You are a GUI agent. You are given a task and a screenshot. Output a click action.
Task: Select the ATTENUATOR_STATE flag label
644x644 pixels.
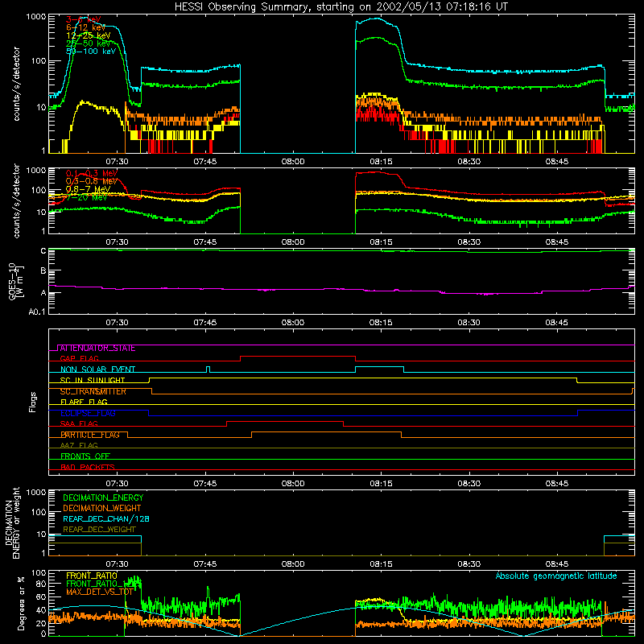97,349
